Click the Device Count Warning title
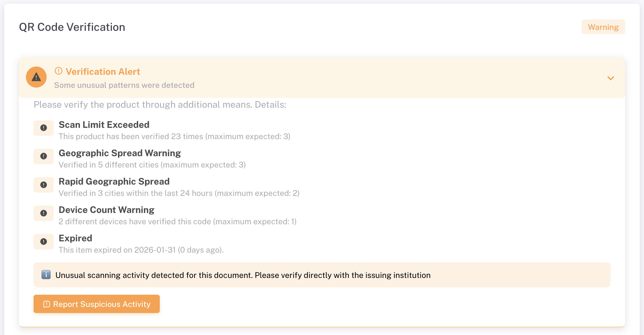Image resolution: width=644 pixels, height=335 pixels. coord(106,210)
